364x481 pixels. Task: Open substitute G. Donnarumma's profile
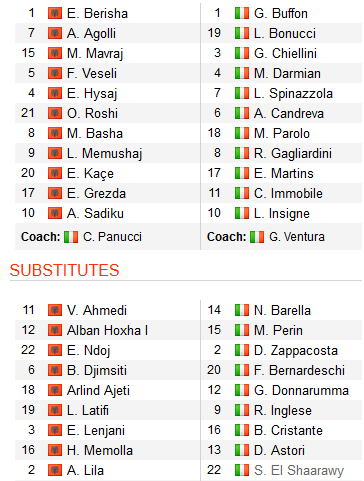[301, 390]
